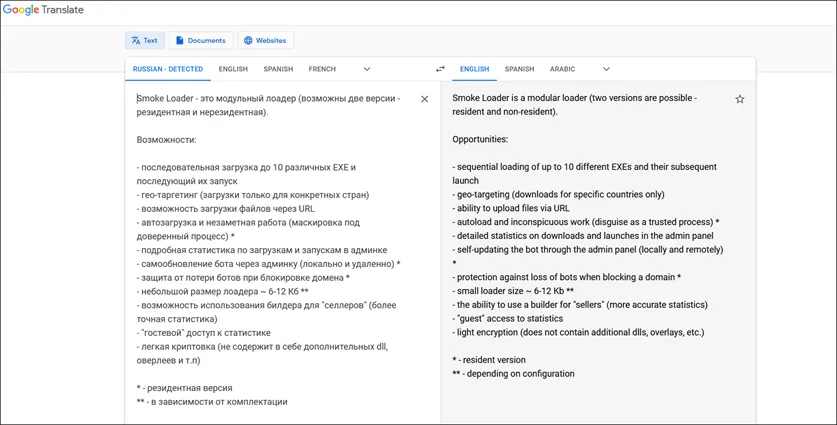
Task: Select Spanish as target language
Action: coord(519,69)
